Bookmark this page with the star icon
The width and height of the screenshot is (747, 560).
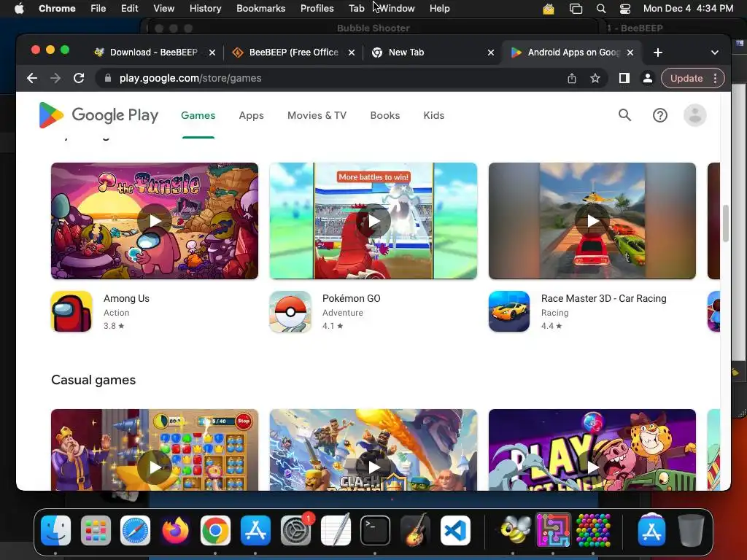pyautogui.click(x=595, y=78)
